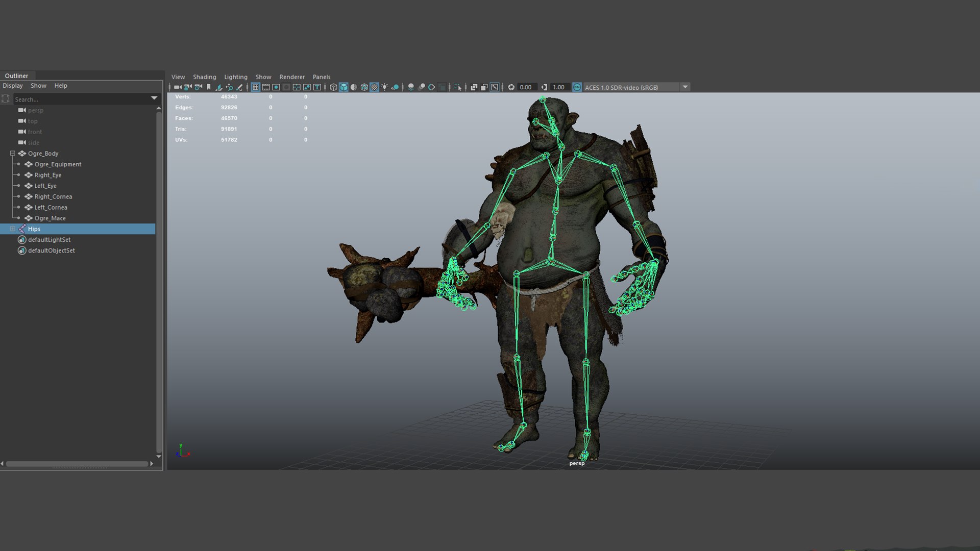Click the Exposure value field 0.00
This screenshot has width=980, height=551.
(526, 87)
